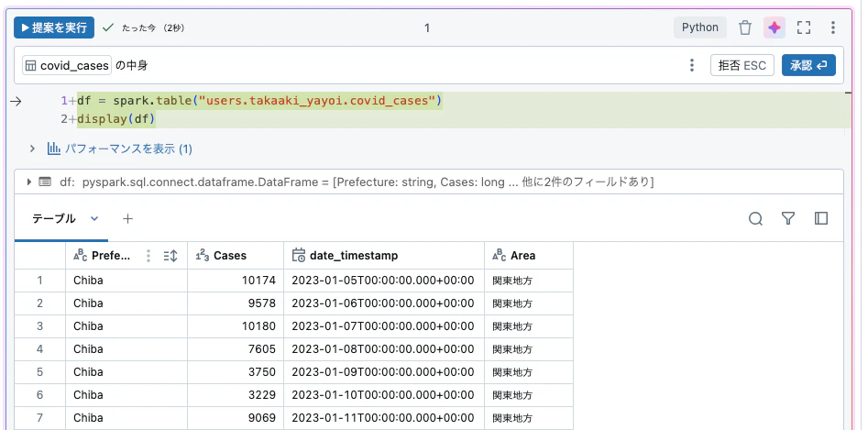Search the table with the magnifier icon
Viewport: 868px width, 430px height.
[x=755, y=218]
